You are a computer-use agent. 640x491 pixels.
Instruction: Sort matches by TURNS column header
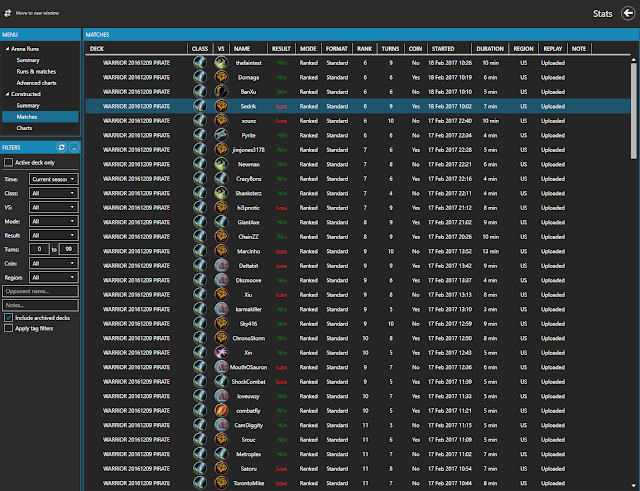click(x=390, y=49)
